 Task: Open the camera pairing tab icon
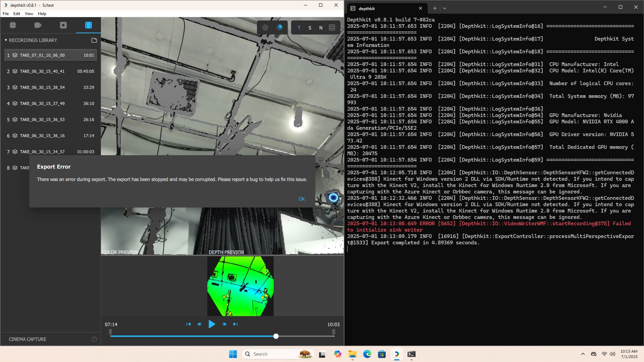pyautogui.click(x=38, y=25)
